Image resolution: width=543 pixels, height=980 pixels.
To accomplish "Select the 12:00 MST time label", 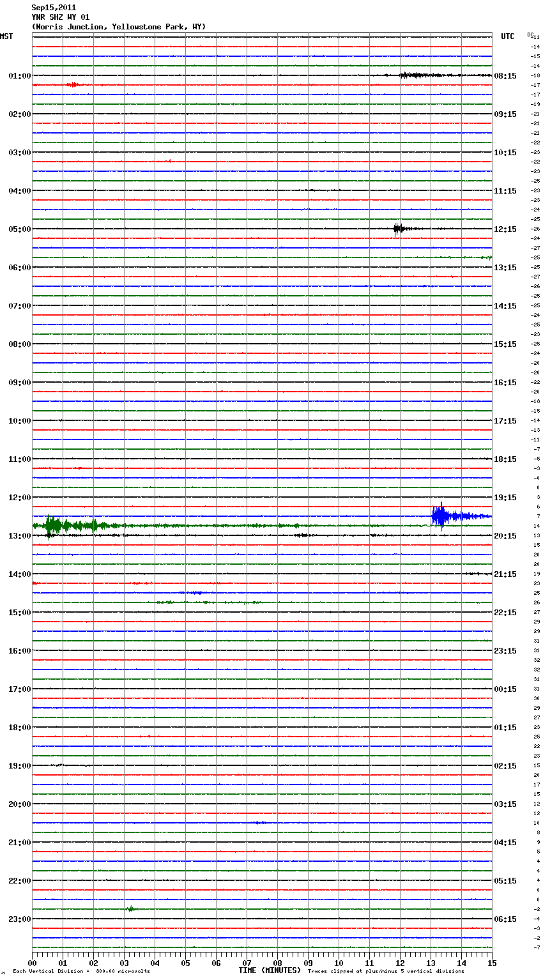I will [x=20, y=498].
